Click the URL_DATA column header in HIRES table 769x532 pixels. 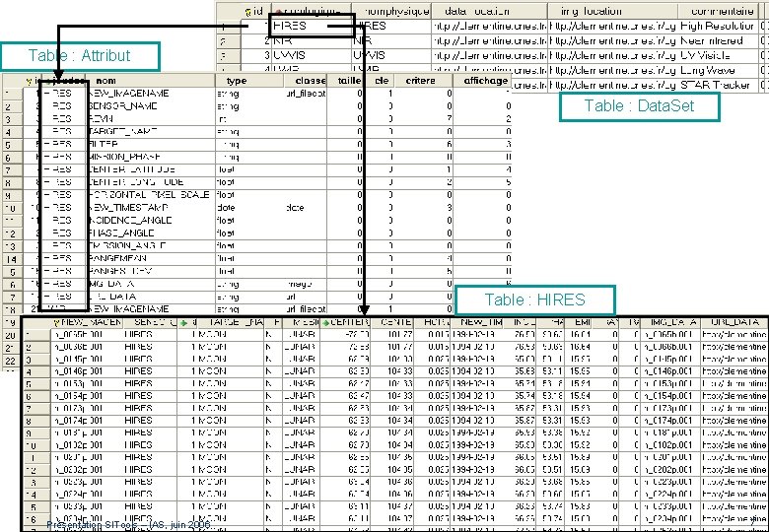click(x=734, y=322)
